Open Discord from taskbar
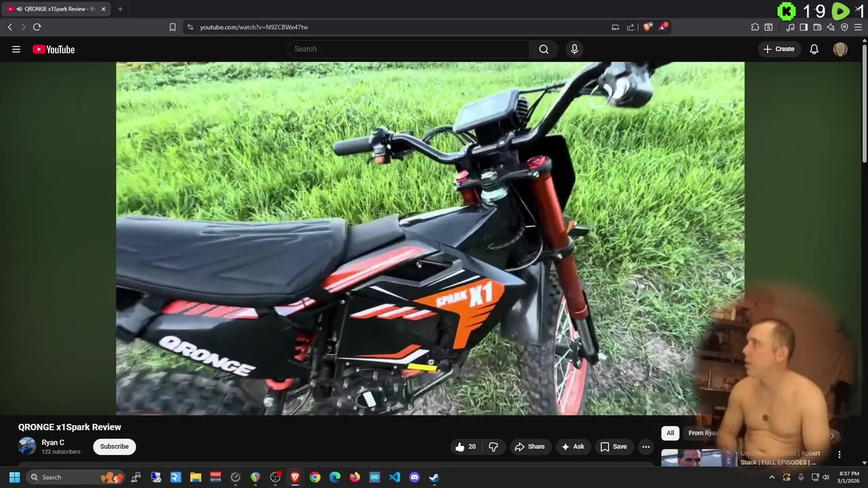 (414, 477)
